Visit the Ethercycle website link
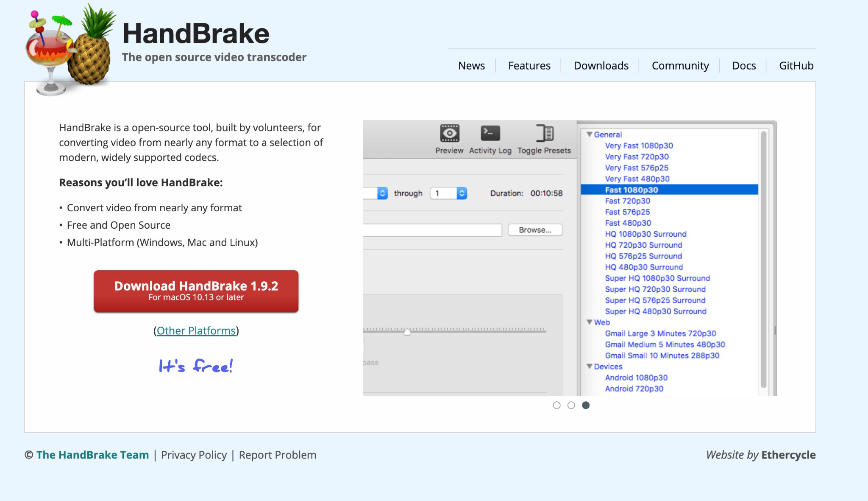The image size is (868, 501). (788, 455)
